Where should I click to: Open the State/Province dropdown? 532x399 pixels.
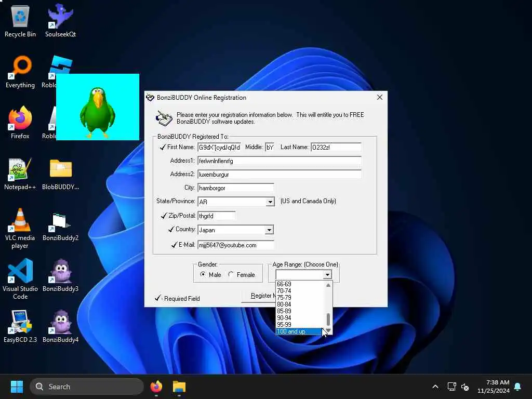[x=270, y=202]
